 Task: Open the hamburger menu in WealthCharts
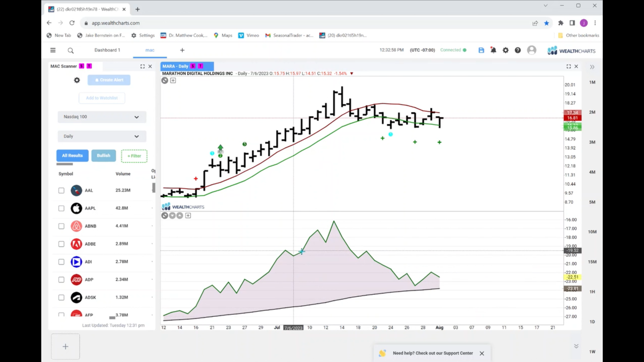click(x=53, y=50)
